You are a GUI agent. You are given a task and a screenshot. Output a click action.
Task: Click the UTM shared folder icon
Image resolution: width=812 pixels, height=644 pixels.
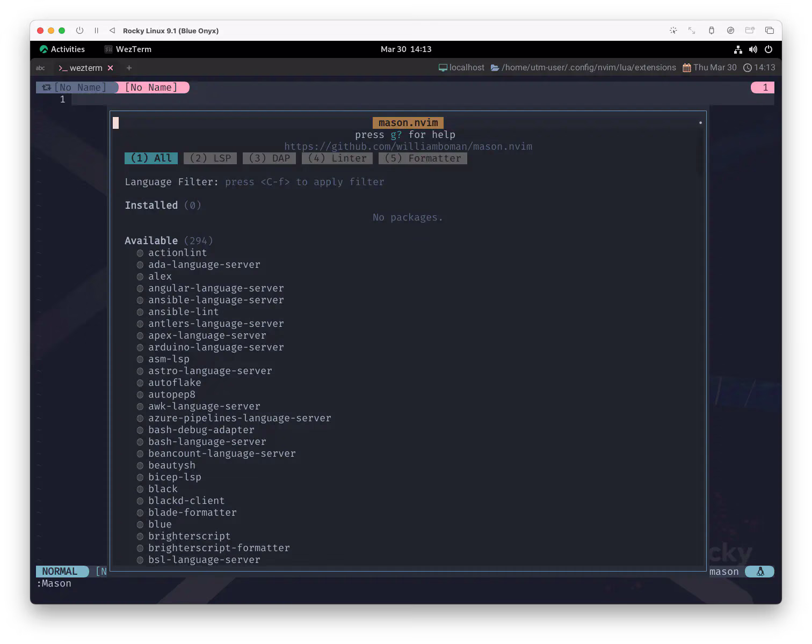750,31
